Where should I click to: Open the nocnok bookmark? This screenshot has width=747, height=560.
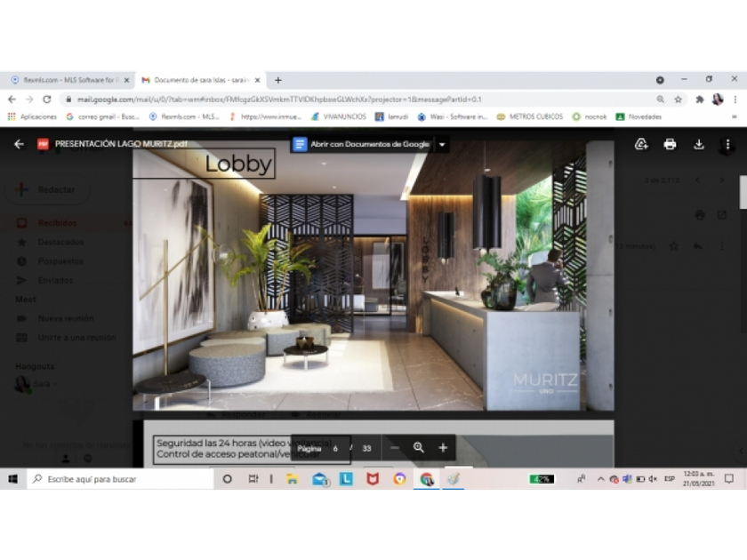[590, 116]
